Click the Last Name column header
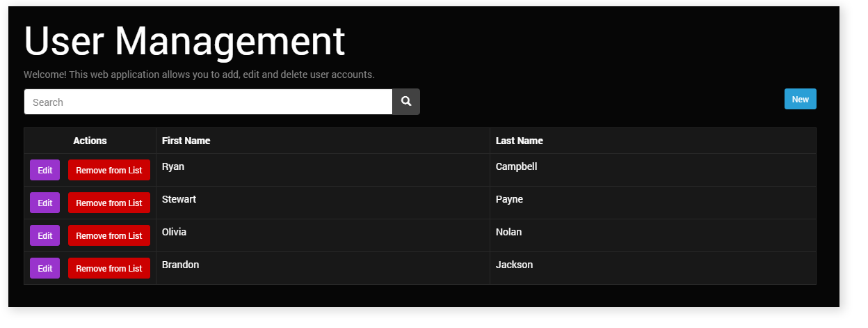 519,141
